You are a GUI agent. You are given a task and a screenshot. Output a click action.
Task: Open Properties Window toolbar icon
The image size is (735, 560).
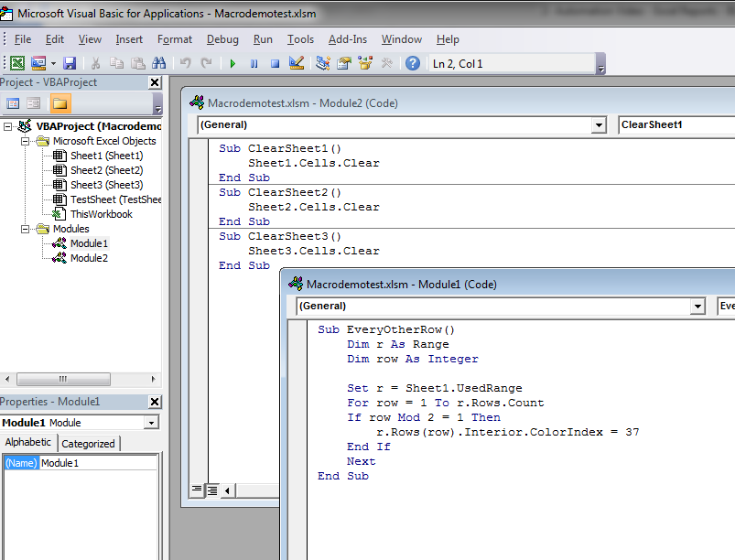[x=344, y=63]
